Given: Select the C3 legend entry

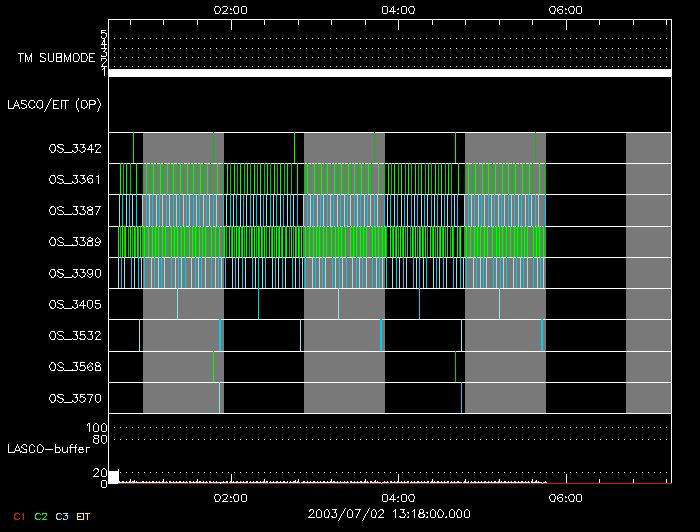Looking at the screenshot, I should coord(62,516).
